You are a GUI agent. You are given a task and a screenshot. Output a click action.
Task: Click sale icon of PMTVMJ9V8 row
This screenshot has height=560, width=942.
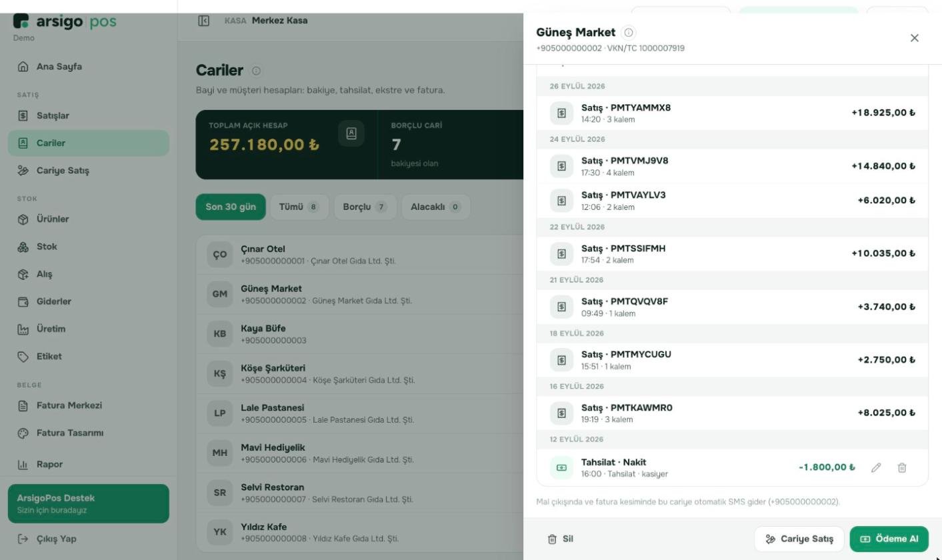pos(561,166)
